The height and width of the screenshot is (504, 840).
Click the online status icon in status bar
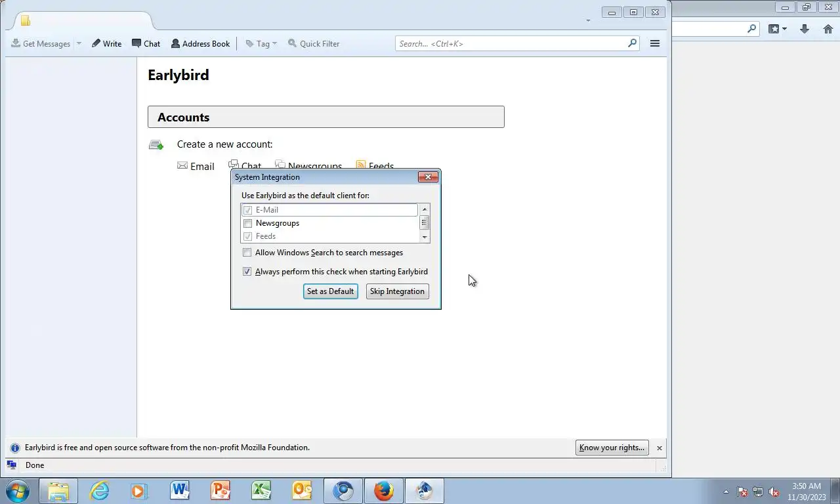click(x=11, y=465)
